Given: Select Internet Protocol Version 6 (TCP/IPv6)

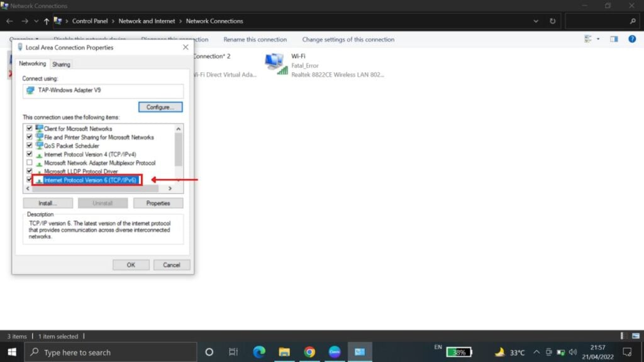Looking at the screenshot, I should point(90,180).
